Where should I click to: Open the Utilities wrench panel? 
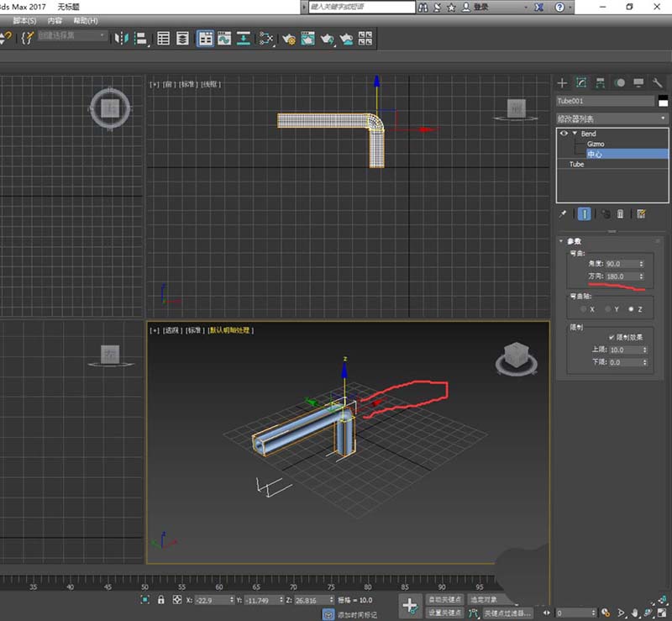click(x=658, y=82)
